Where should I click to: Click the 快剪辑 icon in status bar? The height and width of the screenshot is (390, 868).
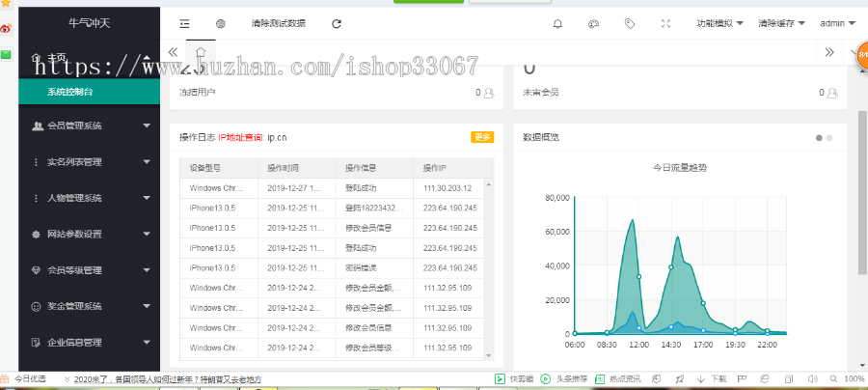click(500, 379)
